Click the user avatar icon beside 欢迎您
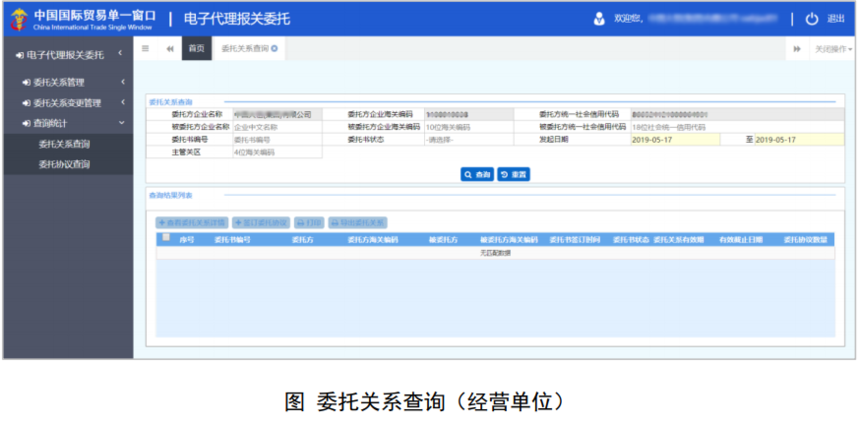860x424 pixels. (599, 19)
